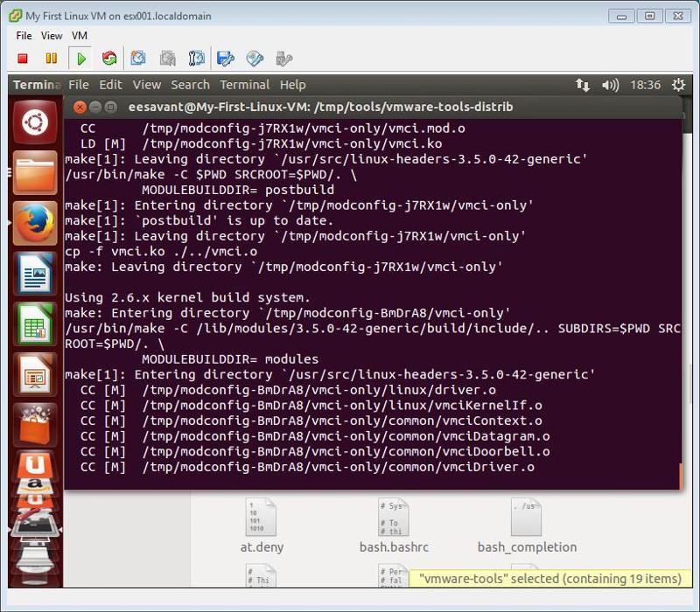The height and width of the screenshot is (612, 700).
Task: Open the Terminal Edit menu
Action: 110,85
